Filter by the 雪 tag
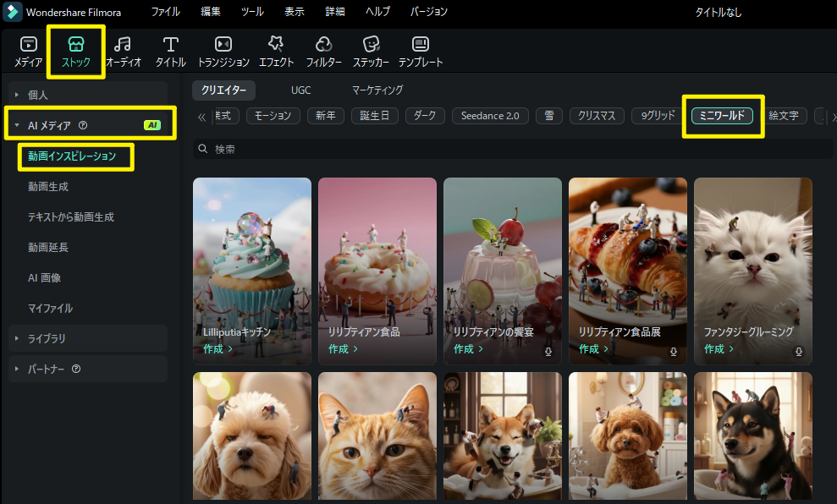 point(549,116)
